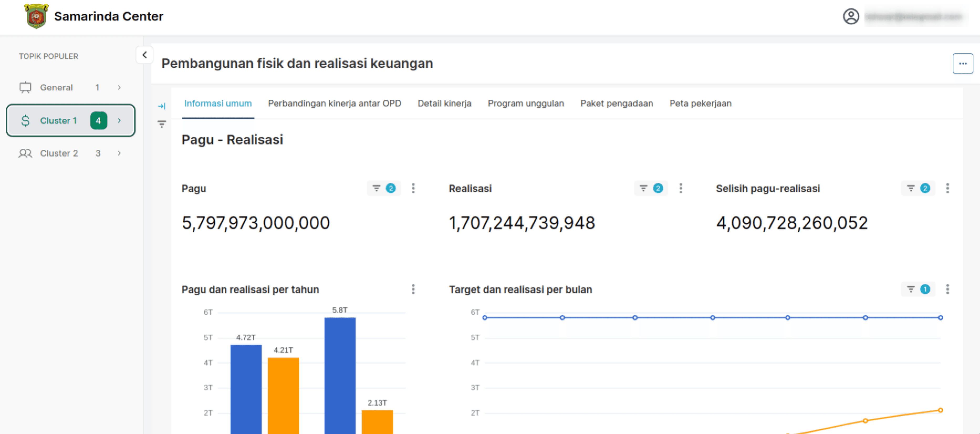Open the Pagu card kebab menu
The height and width of the screenshot is (434, 980).
(413, 188)
